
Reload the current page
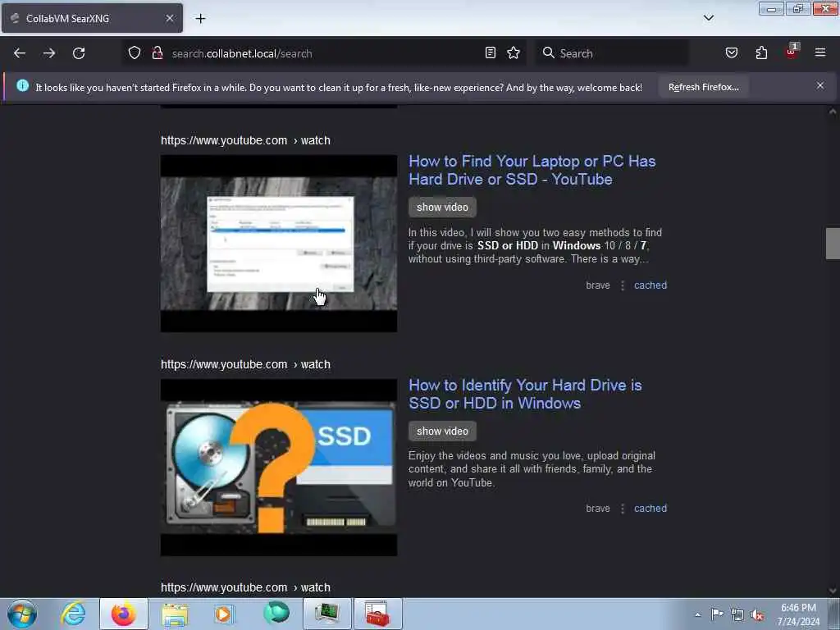click(x=79, y=53)
